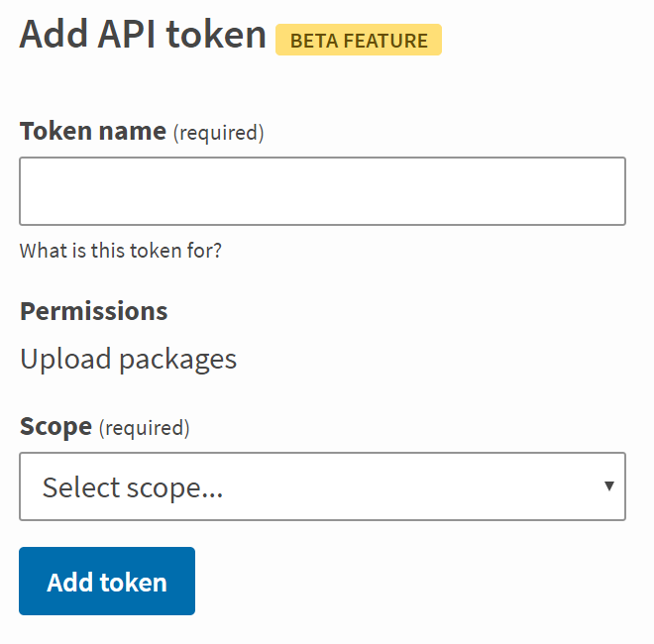Image resolution: width=654 pixels, height=644 pixels.
Task: Open the Select scope dropdown
Action: pyautogui.click(x=322, y=486)
